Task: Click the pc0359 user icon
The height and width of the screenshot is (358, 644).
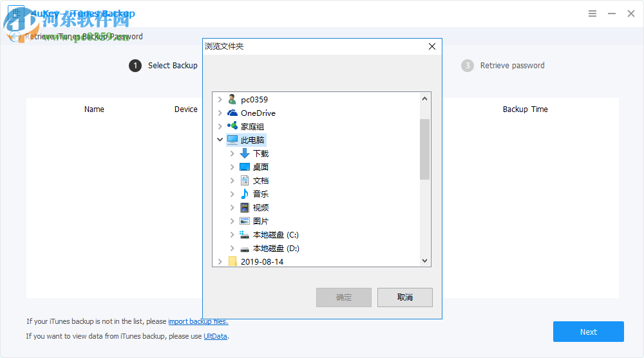Action: click(232, 99)
